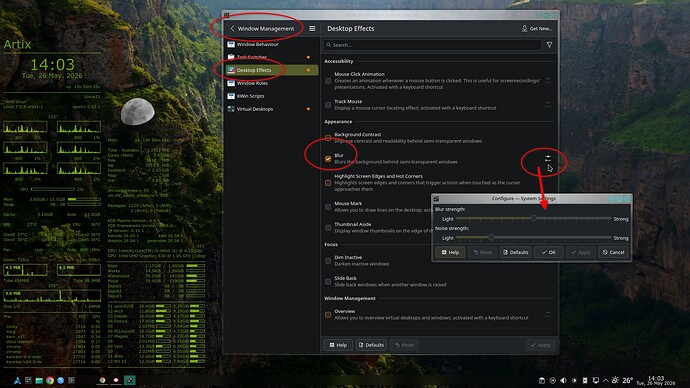
Task: Open the terminal launcher icon in taskbar
Action: pyautogui.click(x=71, y=381)
